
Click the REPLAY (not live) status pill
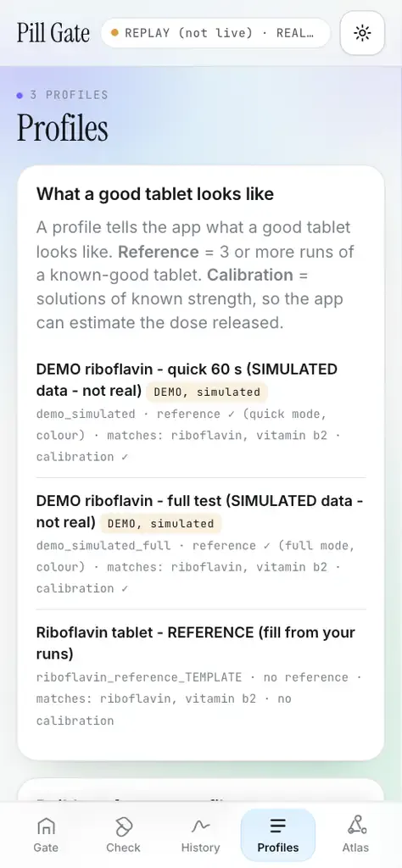216,33
